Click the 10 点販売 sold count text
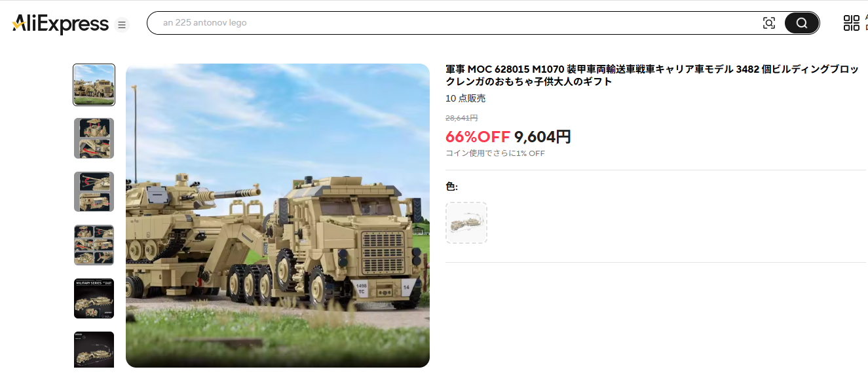The height and width of the screenshot is (384, 868). tap(466, 98)
